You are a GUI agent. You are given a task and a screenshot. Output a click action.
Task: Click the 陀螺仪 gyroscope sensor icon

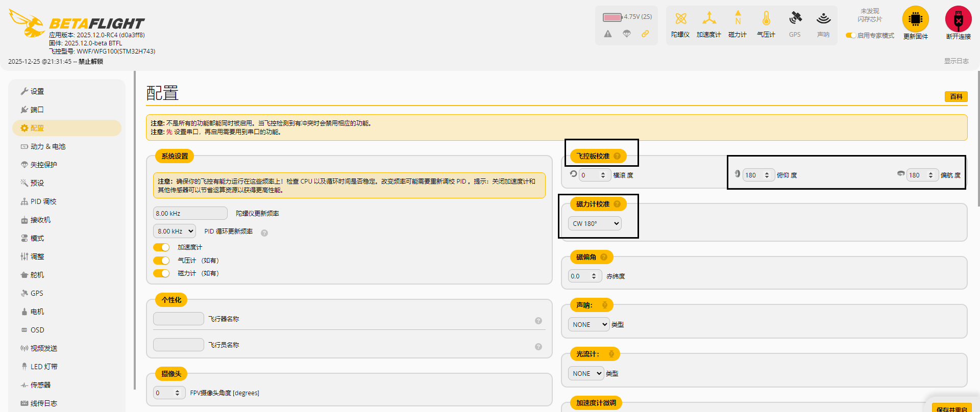coord(680,19)
